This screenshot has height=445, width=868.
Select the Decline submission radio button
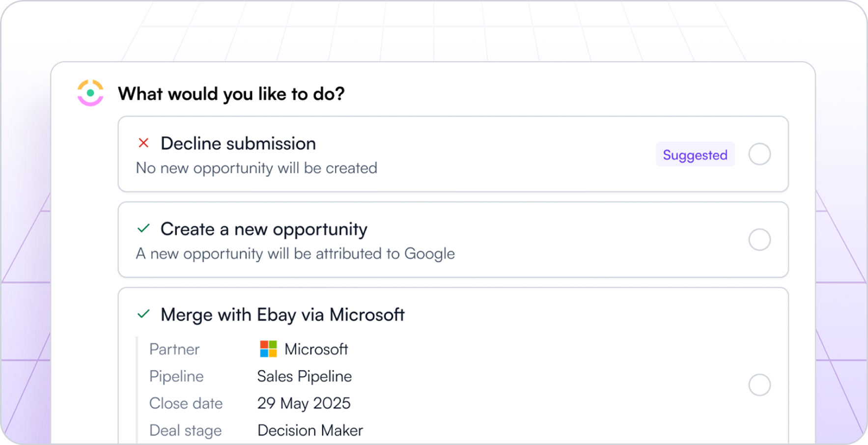[759, 154]
